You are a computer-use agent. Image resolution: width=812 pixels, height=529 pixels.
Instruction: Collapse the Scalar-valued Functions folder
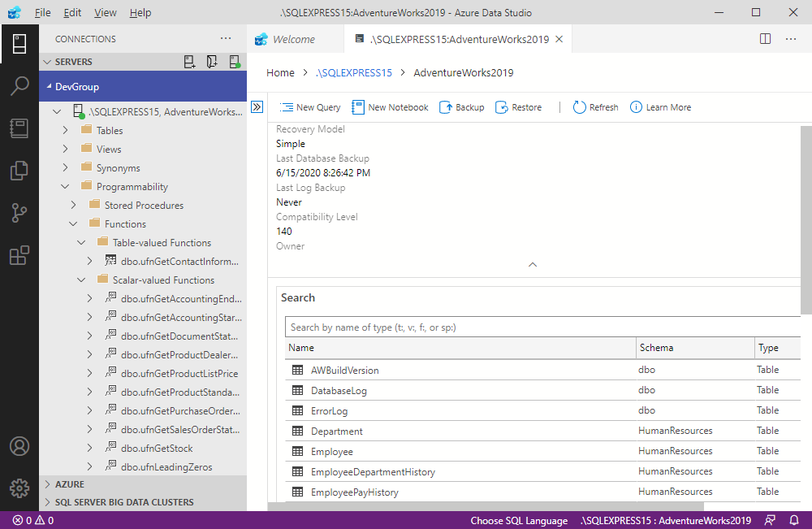(81, 280)
